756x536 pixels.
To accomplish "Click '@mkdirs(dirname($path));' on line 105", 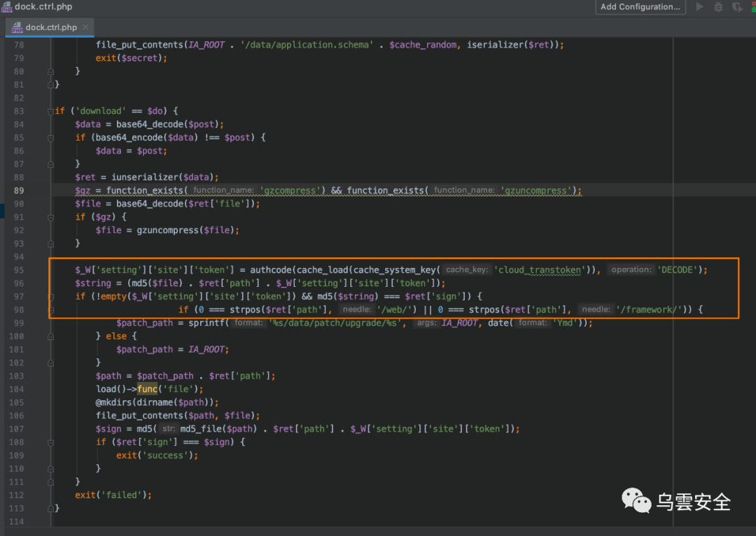I will 157,403.
